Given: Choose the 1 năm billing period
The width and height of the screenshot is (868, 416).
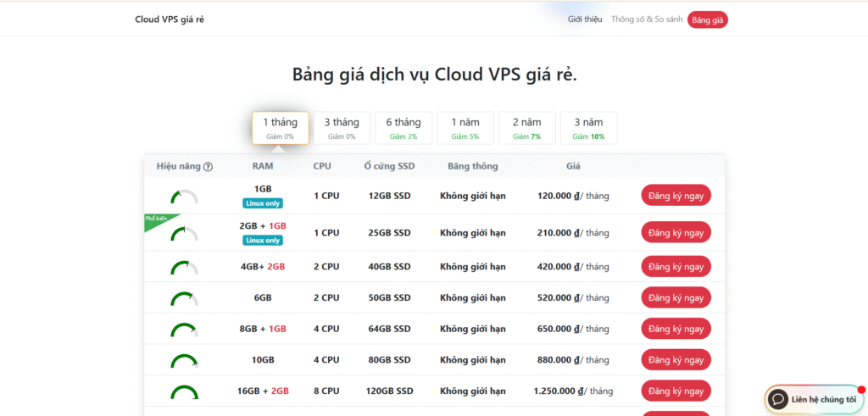Looking at the screenshot, I should [465, 128].
